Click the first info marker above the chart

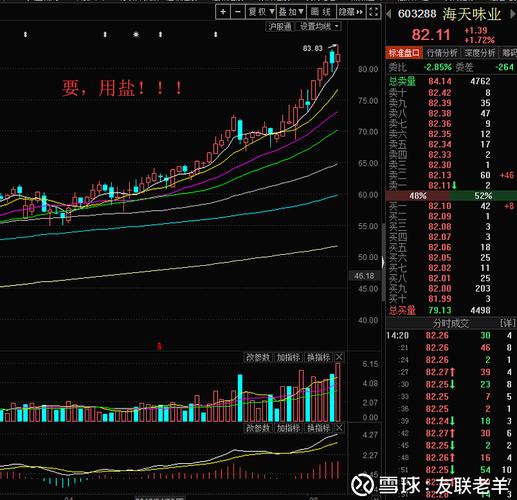click(25, 34)
